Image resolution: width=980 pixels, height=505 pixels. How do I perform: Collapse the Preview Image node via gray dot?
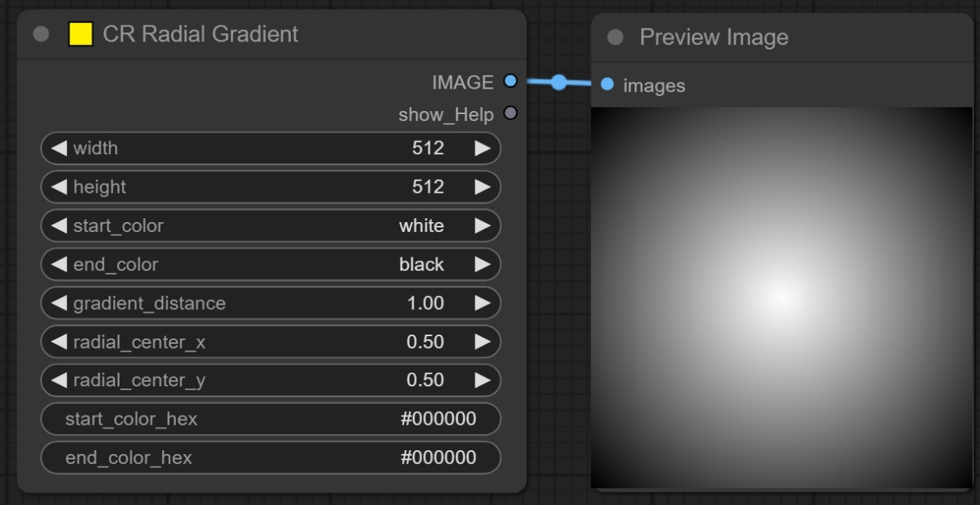615,38
